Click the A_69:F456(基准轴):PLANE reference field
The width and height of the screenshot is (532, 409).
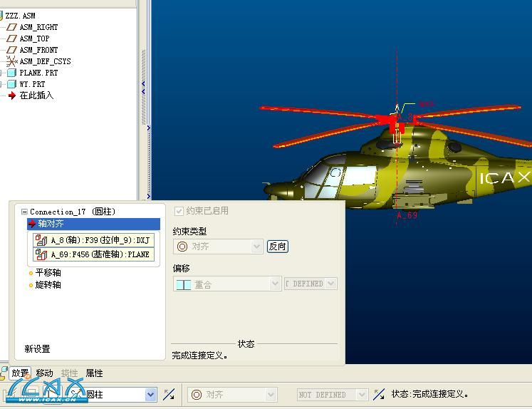coord(93,254)
